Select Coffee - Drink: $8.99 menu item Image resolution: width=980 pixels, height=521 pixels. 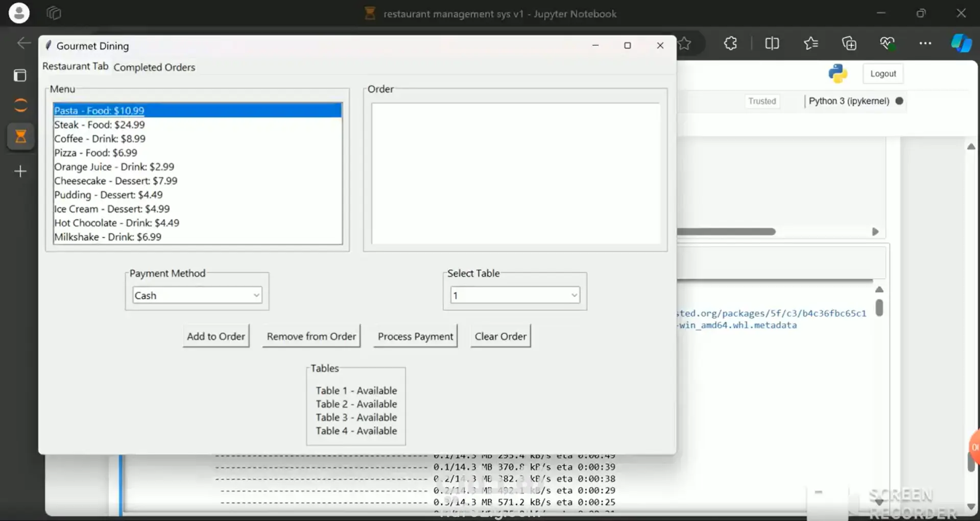pos(198,139)
